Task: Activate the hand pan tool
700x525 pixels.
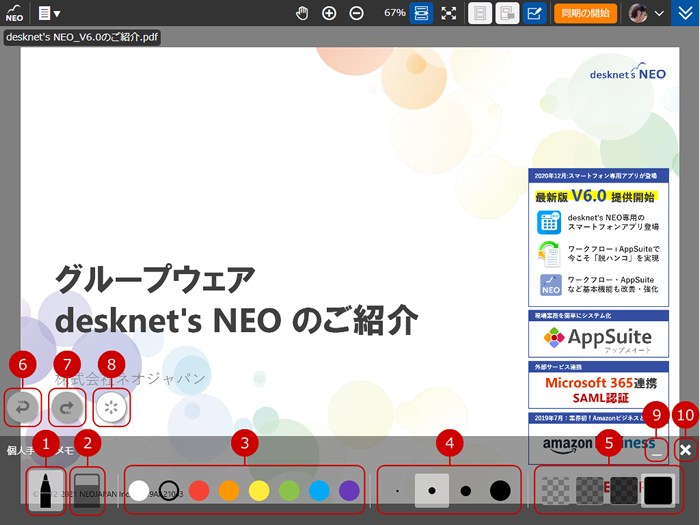Action: pos(303,13)
